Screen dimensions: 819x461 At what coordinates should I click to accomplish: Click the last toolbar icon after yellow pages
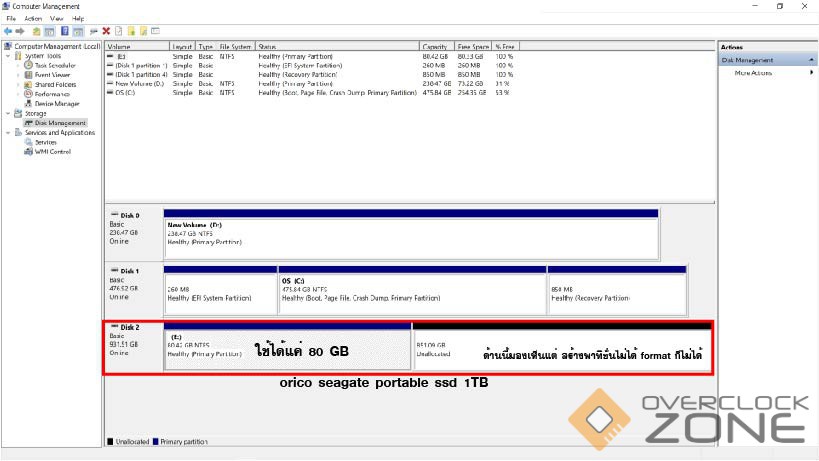pos(156,31)
